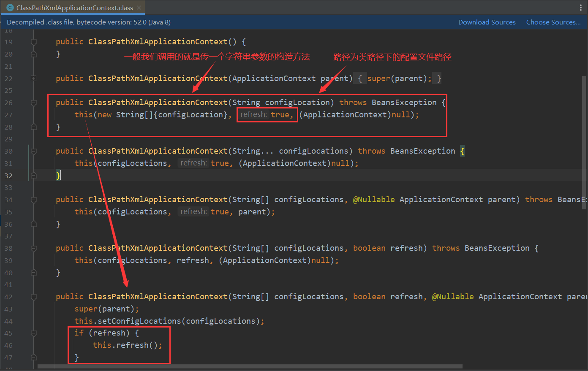This screenshot has height=371, width=588.
Task: Click the horizontal scrollbar at editor bottom
Action: coord(250,366)
